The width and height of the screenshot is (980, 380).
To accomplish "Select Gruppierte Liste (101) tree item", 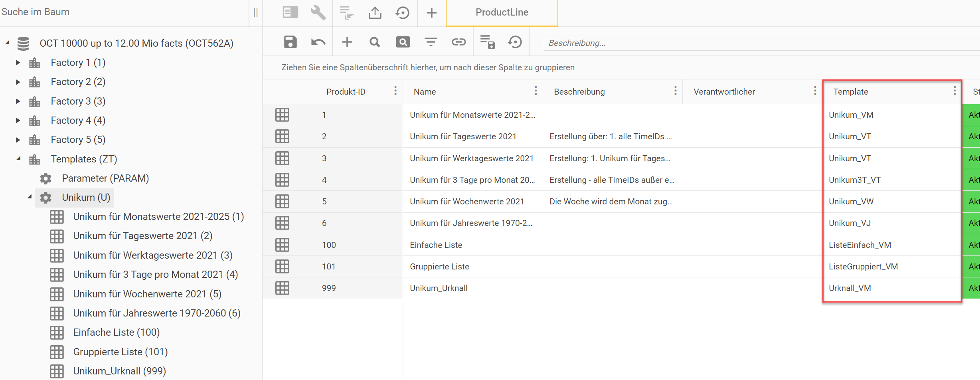I will point(120,352).
